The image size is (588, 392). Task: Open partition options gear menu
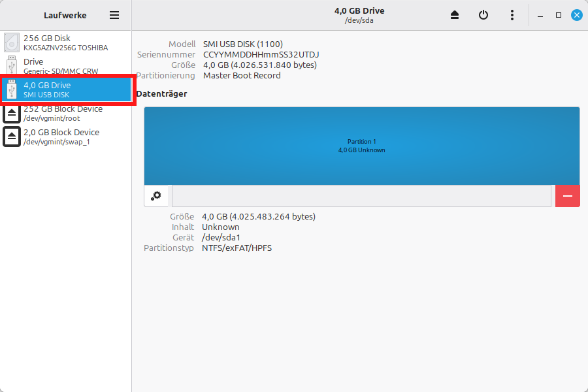click(x=156, y=196)
